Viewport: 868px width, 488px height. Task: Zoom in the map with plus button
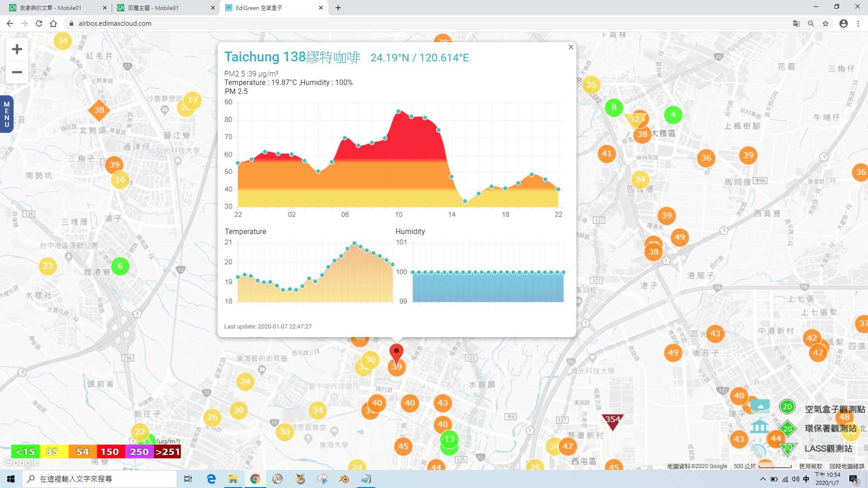click(x=17, y=49)
